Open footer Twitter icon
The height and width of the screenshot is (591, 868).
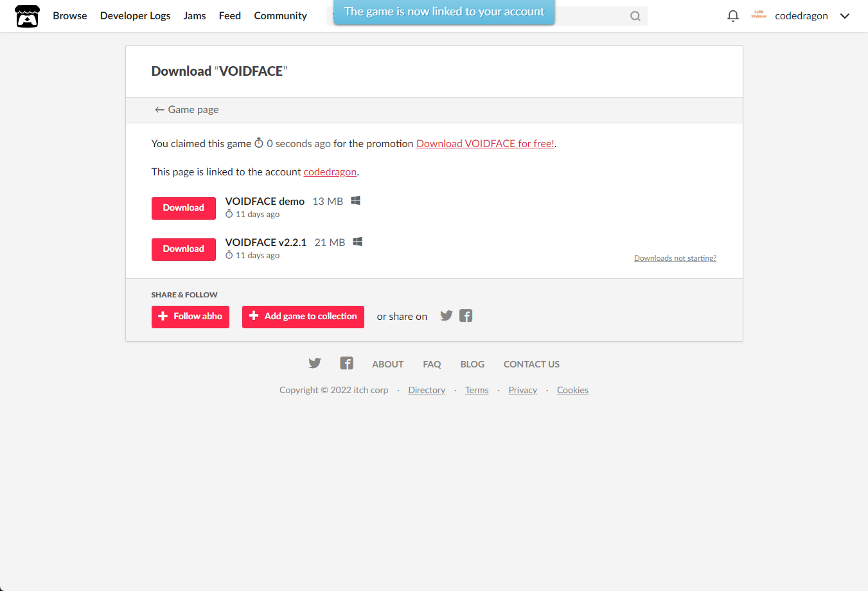coord(315,364)
